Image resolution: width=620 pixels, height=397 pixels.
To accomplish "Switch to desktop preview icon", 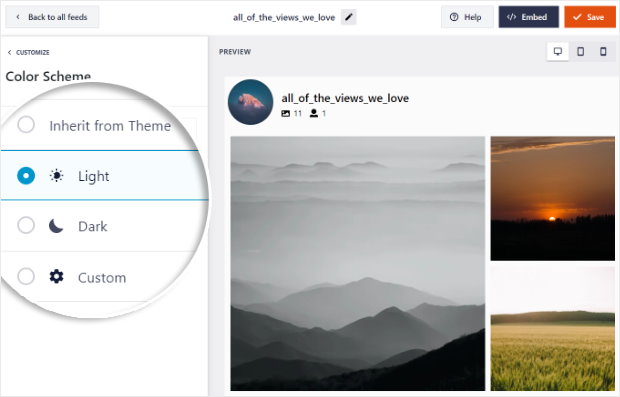I will click(558, 51).
